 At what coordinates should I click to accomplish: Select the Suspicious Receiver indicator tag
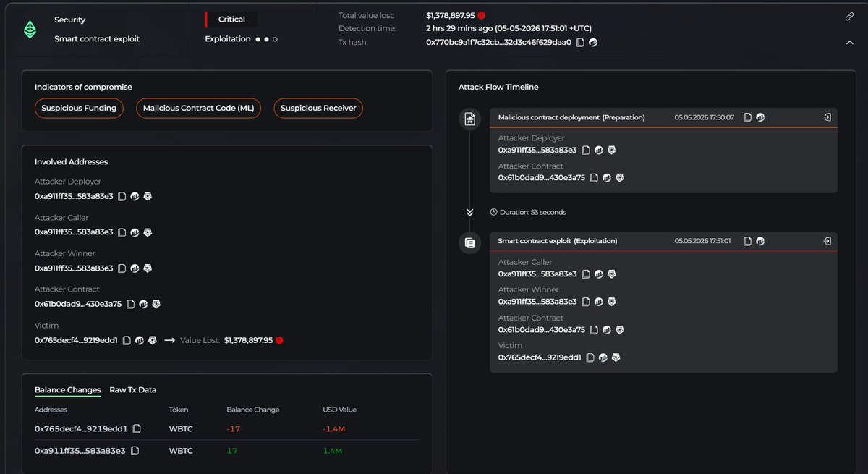coord(318,108)
